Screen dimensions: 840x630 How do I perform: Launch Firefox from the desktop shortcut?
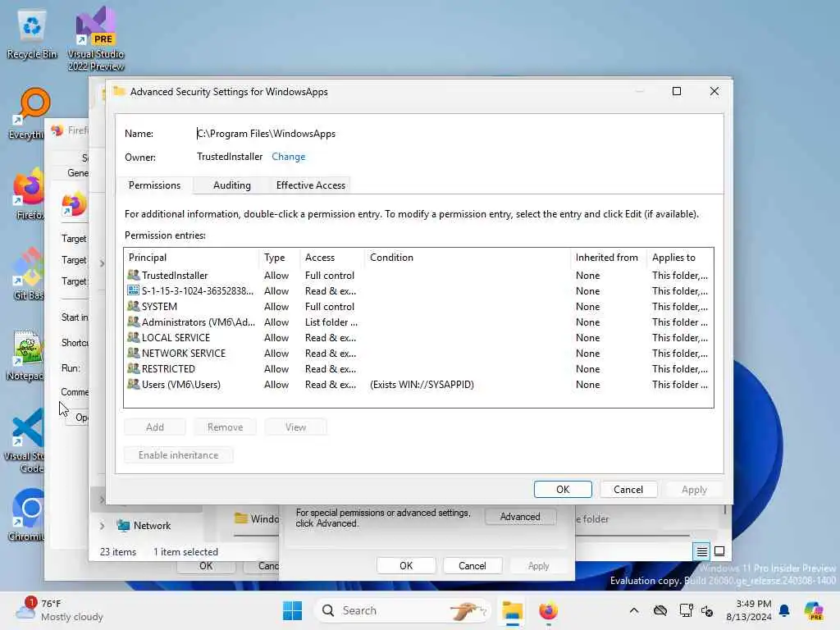click(x=30, y=194)
